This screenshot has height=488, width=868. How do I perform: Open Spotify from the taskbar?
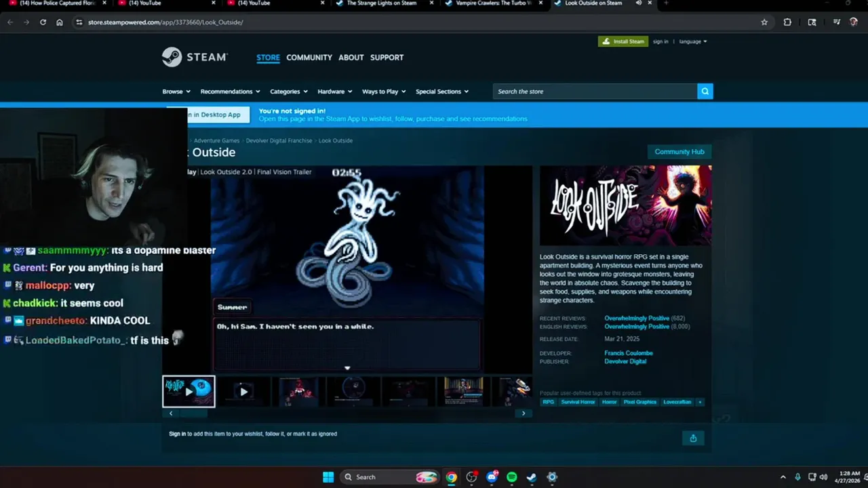tap(512, 477)
